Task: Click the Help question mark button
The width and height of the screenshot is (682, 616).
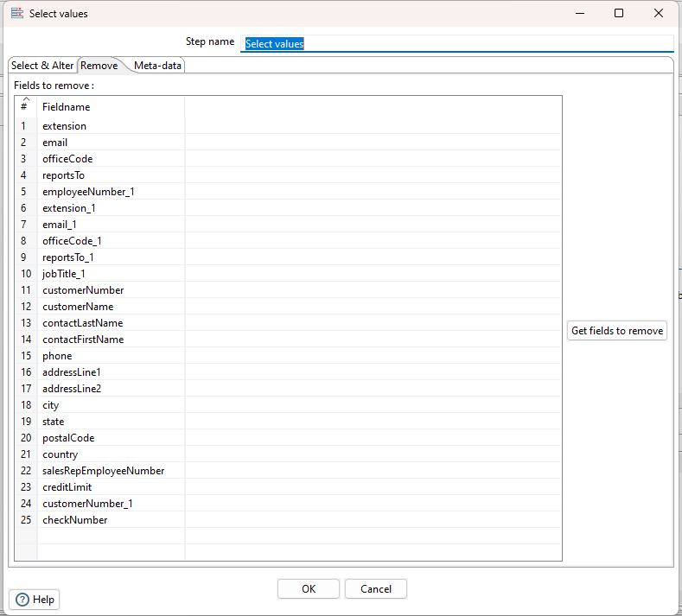Action: (35, 600)
